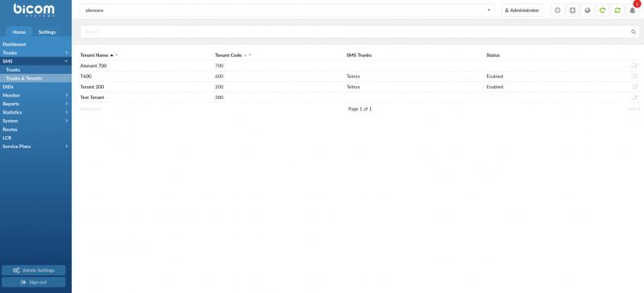Open the clock icon in top toolbar
This screenshot has height=293, width=644.
(x=557, y=10)
